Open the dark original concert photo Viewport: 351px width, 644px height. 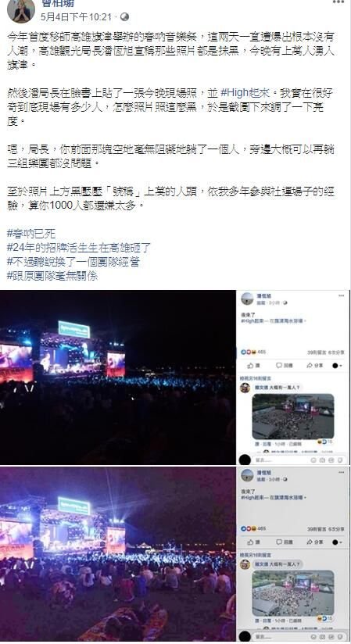click(118, 377)
